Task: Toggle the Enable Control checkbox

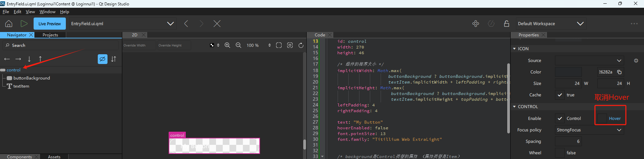Action: pyautogui.click(x=560, y=119)
